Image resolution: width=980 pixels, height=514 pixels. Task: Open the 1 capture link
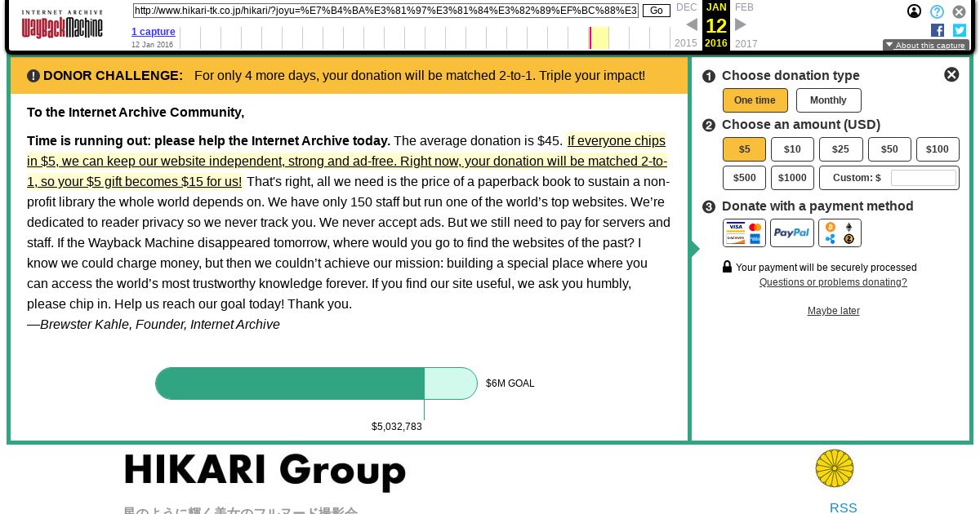click(x=154, y=32)
